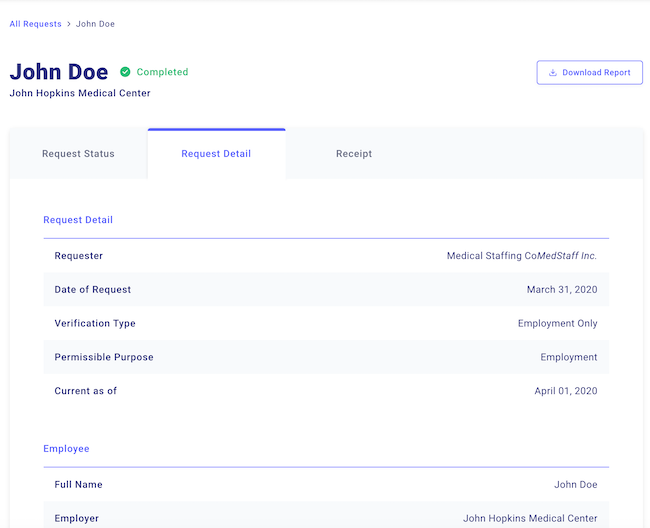Click the download icon in Download Report
Image resolution: width=650 pixels, height=528 pixels.
(552, 73)
